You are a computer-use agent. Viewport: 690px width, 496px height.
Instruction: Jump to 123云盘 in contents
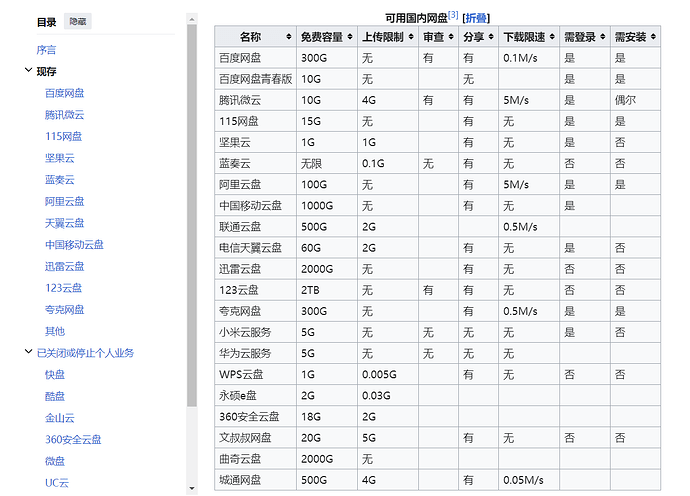pyautogui.click(x=63, y=288)
